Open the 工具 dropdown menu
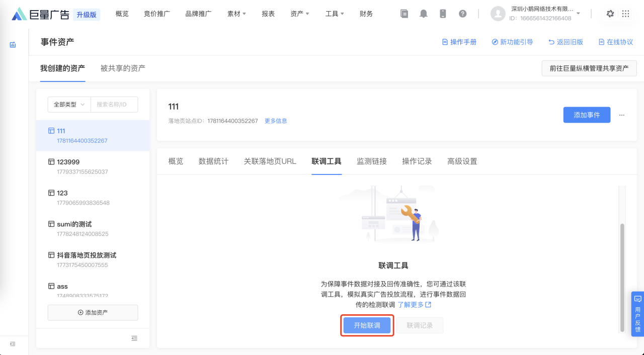Viewport: 644px width, 355px height. click(335, 14)
